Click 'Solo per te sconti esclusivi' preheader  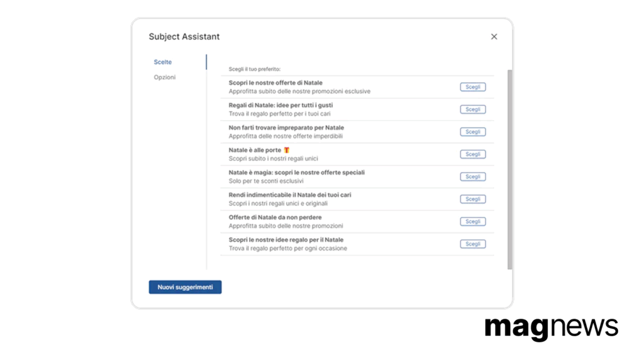[266, 181]
